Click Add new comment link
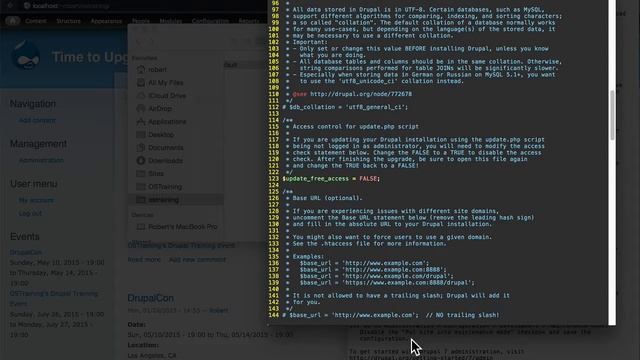The width and height of the screenshot is (640, 360). tap(197, 260)
